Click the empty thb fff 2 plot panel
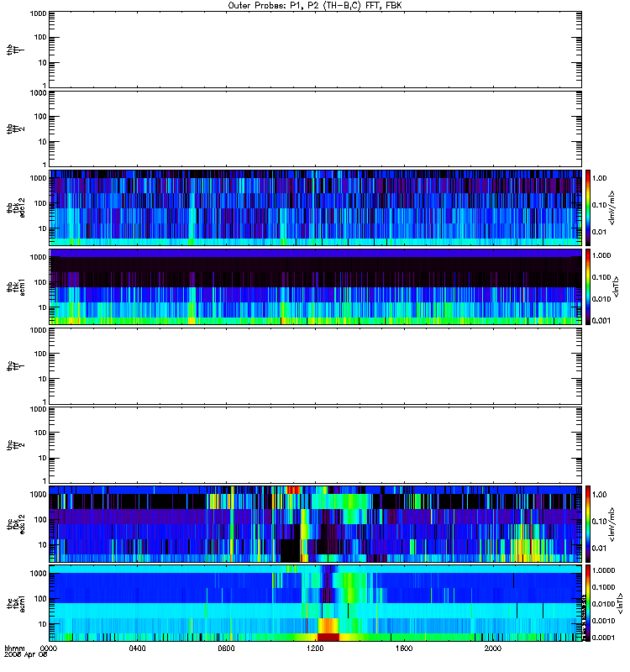The width and height of the screenshot is (630, 672). point(316,129)
